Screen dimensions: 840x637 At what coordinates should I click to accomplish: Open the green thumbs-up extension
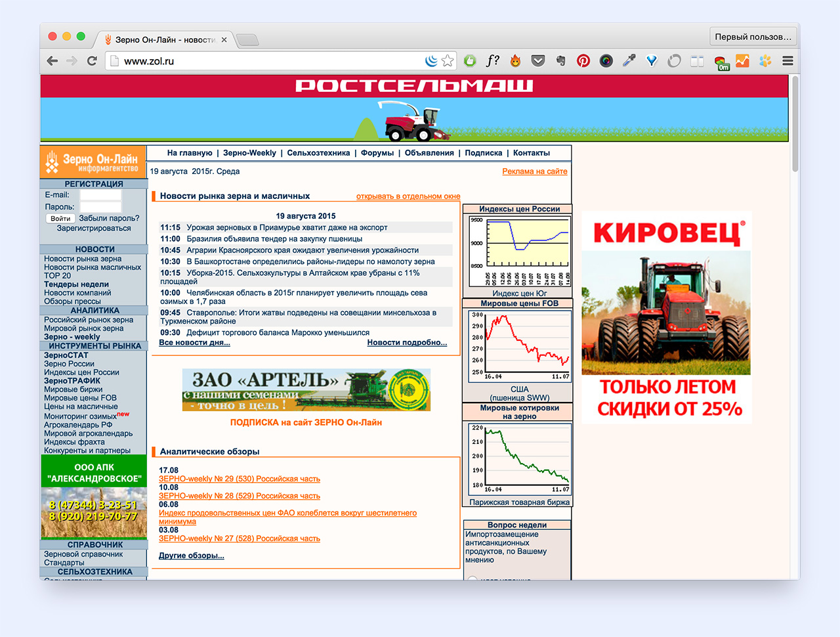pos(470,61)
